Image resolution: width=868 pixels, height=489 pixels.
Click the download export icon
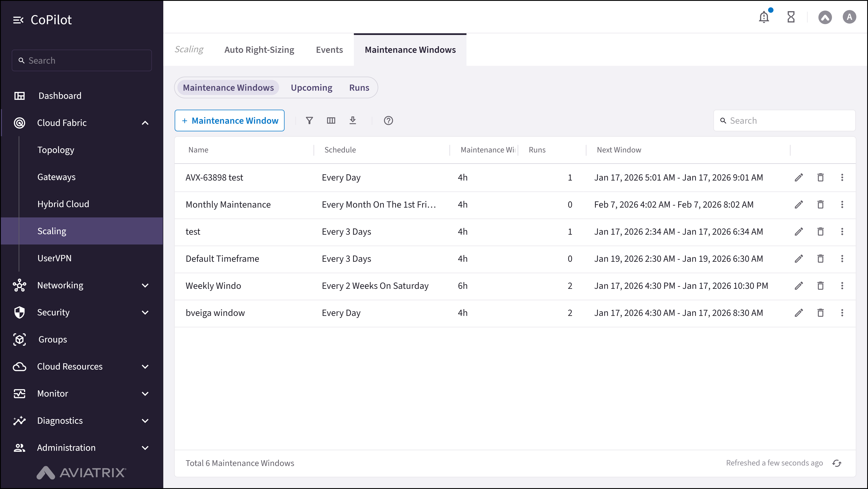pos(353,120)
